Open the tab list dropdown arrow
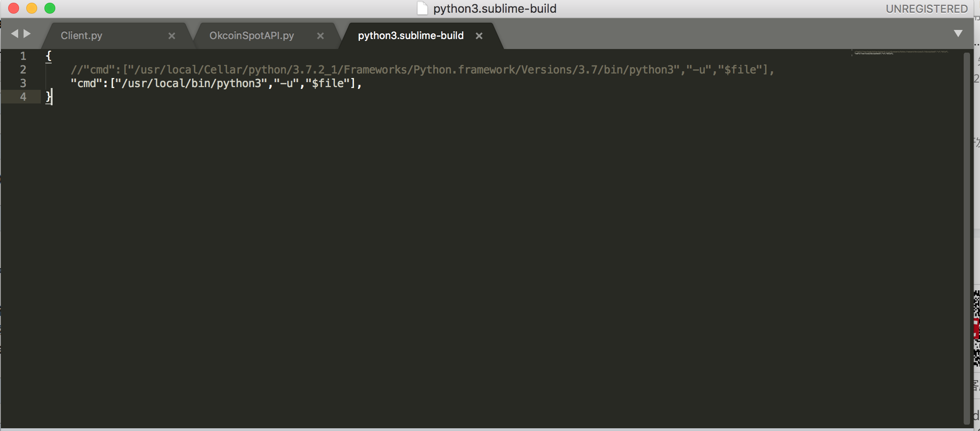Image resolution: width=980 pixels, height=431 pixels. point(958,34)
